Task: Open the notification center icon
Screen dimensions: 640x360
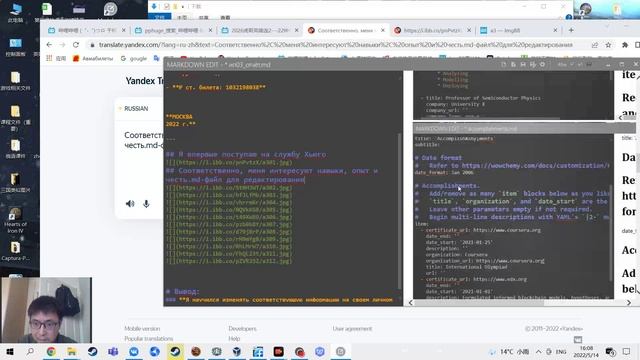Action: click(x=627, y=351)
